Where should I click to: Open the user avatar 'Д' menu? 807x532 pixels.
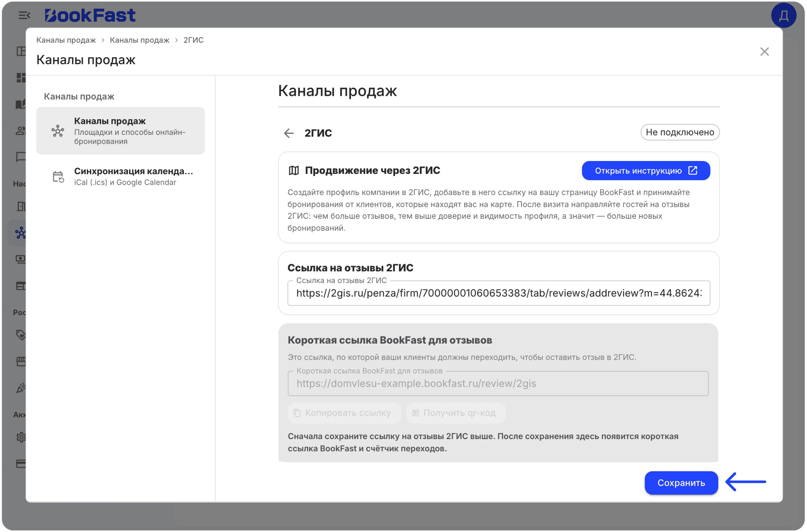click(783, 15)
